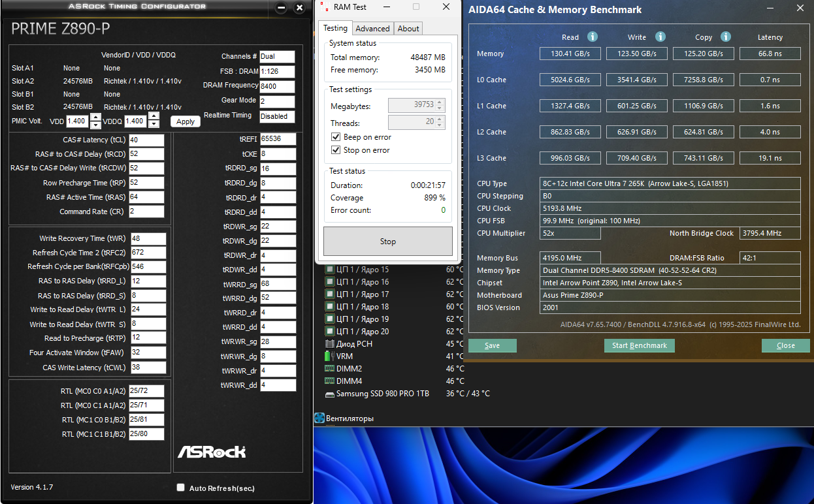The height and width of the screenshot is (504, 814).
Task: Click the Channels # field showing Dual
Action: tap(277, 57)
